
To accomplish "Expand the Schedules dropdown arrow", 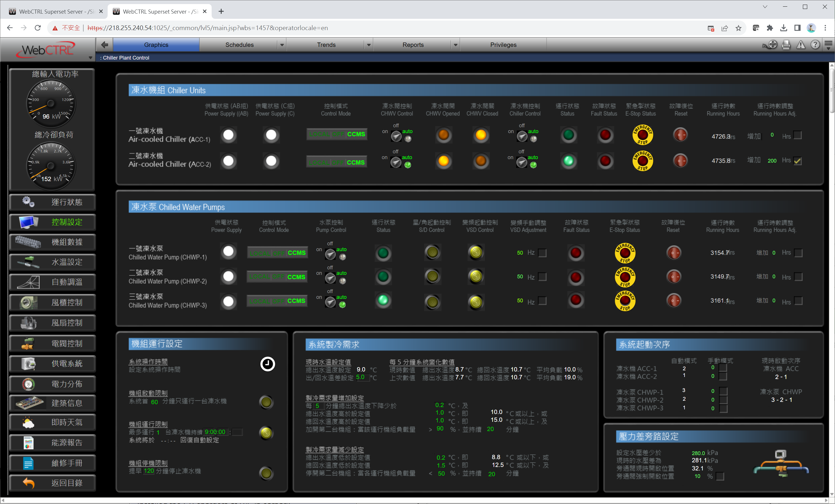I will (282, 45).
